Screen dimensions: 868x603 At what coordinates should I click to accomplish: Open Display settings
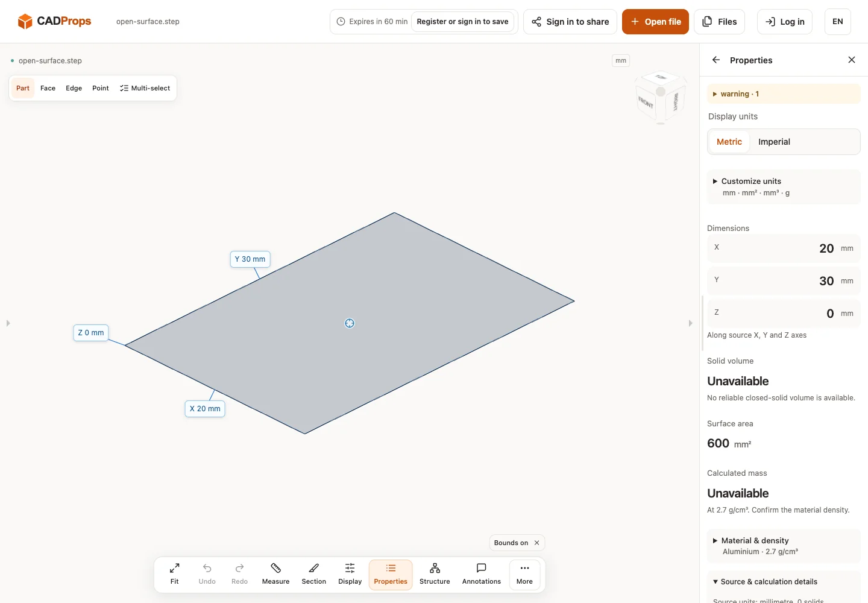350,575
